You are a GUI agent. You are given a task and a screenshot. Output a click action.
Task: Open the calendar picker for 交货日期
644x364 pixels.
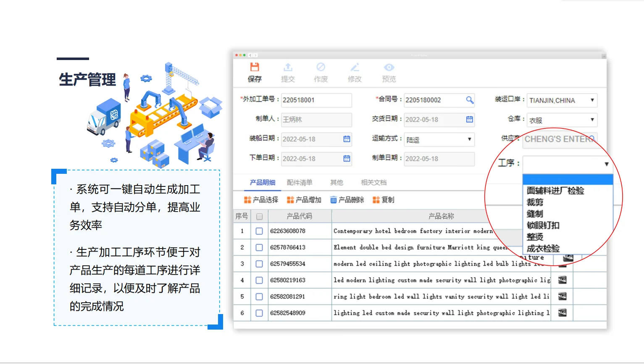tap(469, 120)
